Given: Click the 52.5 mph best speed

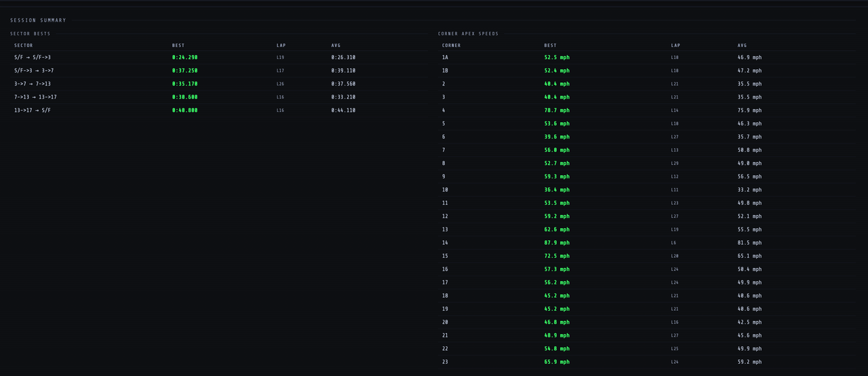Looking at the screenshot, I should pos(557,58).
